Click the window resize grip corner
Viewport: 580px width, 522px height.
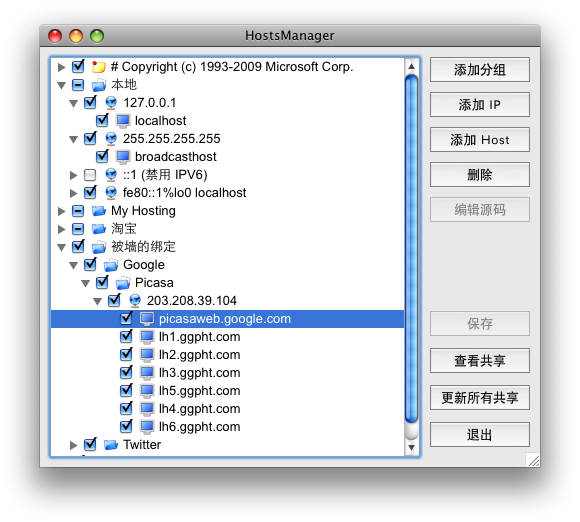pyautogui.click(x=533, y=460)
